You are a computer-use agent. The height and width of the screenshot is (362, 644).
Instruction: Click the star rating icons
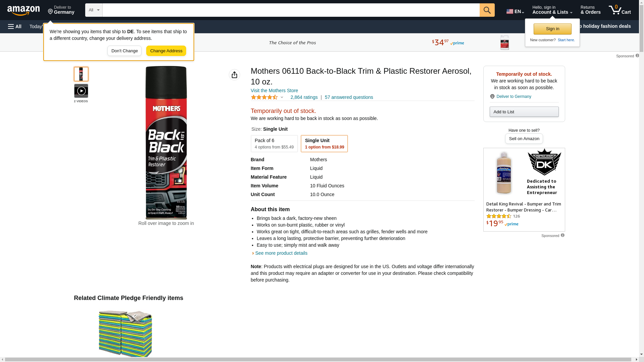264,97
